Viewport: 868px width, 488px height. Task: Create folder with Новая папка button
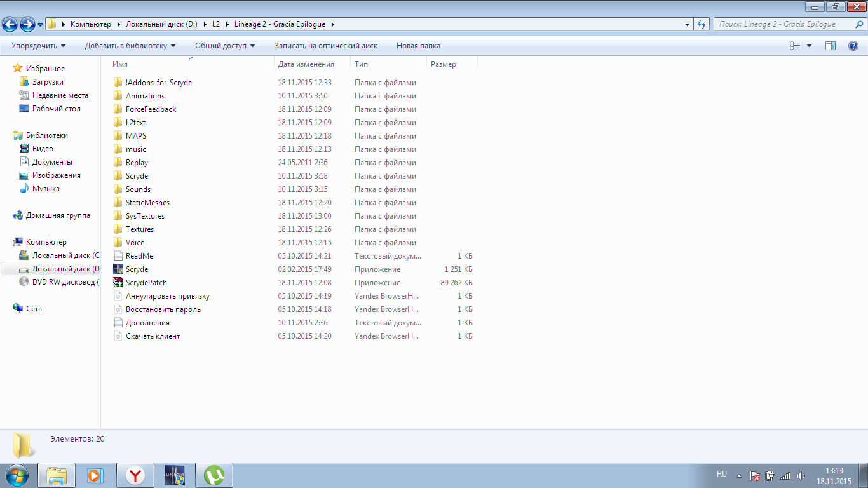pyautogui.click(x=418, y=46)
